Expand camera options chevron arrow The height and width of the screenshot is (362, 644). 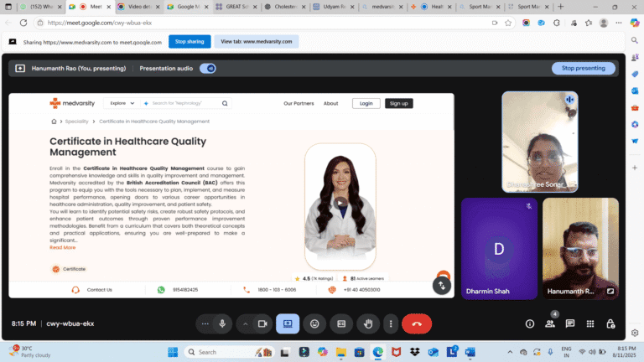(246, 323)
